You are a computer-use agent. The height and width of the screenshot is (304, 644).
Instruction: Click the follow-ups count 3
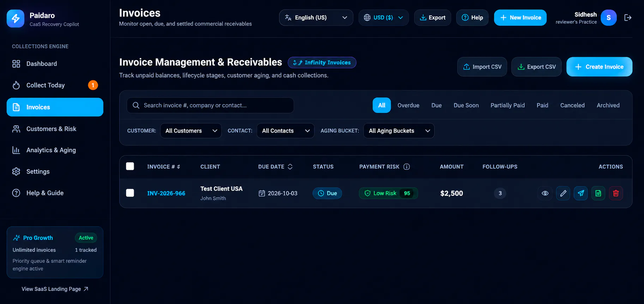(500, 193)
